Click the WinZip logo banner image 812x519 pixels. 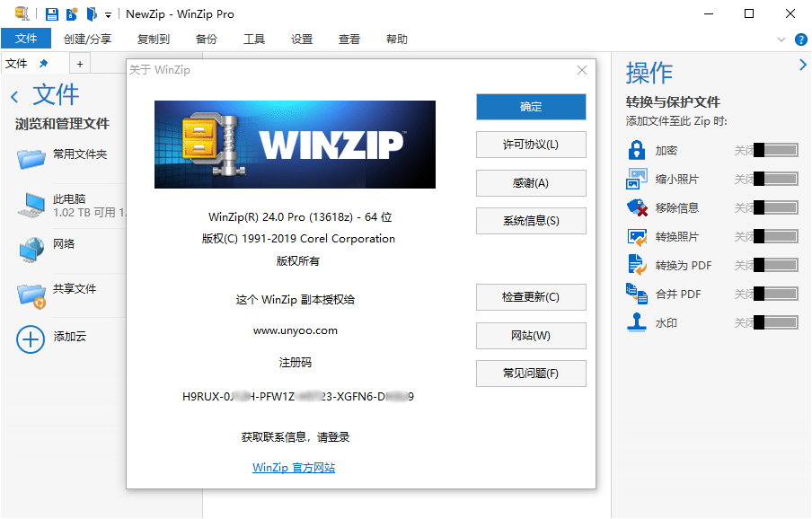point(295,145)
